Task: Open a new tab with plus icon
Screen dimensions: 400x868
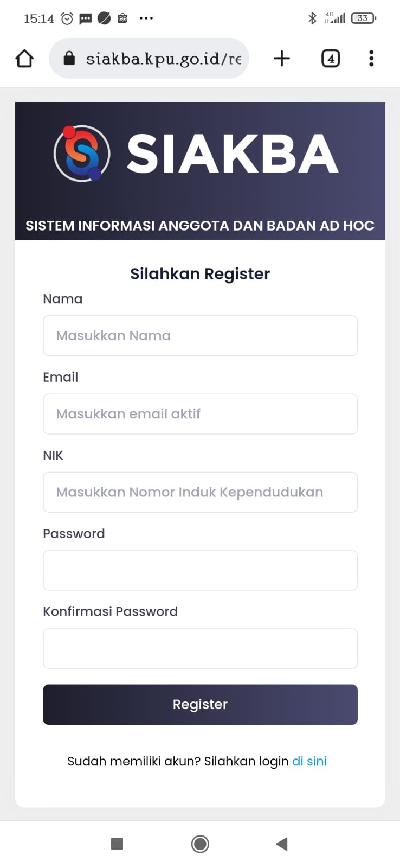Action: click(x=282, y=58)
